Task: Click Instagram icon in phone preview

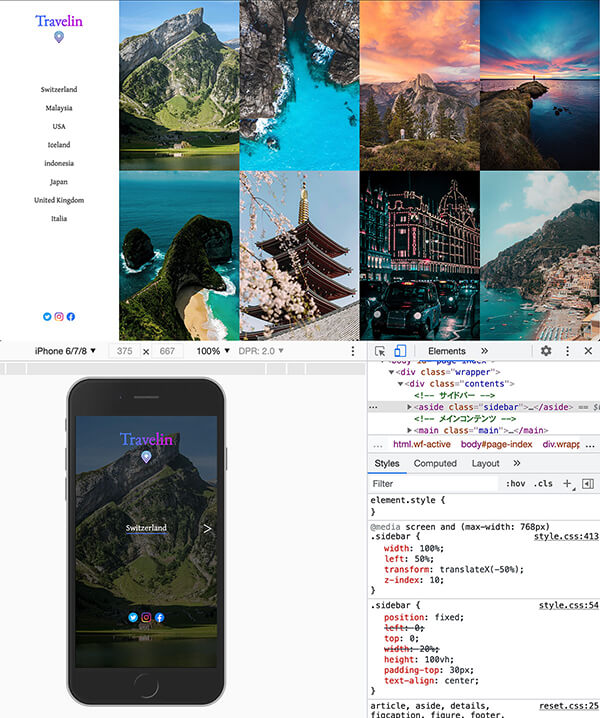Action: (146, 617)
